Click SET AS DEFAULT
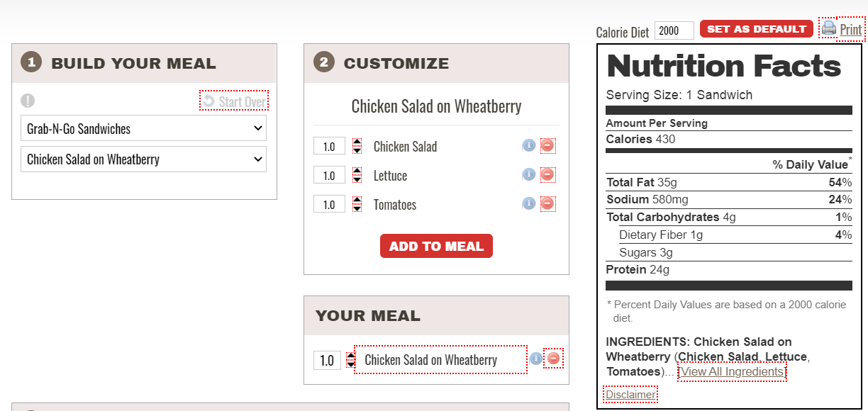 point(756,28)
